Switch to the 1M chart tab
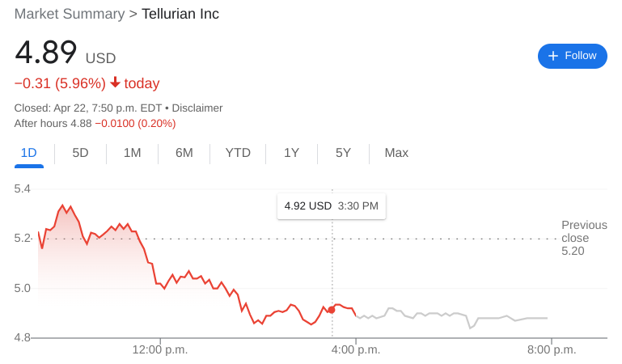 [x=132, y=153]
